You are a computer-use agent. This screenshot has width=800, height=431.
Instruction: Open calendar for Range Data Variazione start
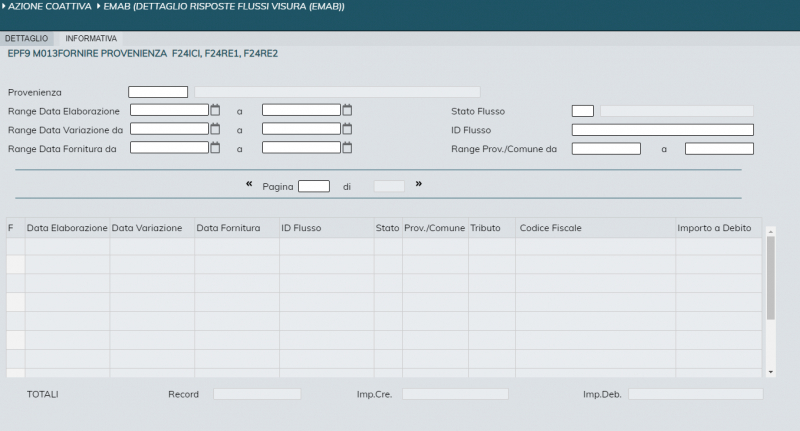point(215,129)
